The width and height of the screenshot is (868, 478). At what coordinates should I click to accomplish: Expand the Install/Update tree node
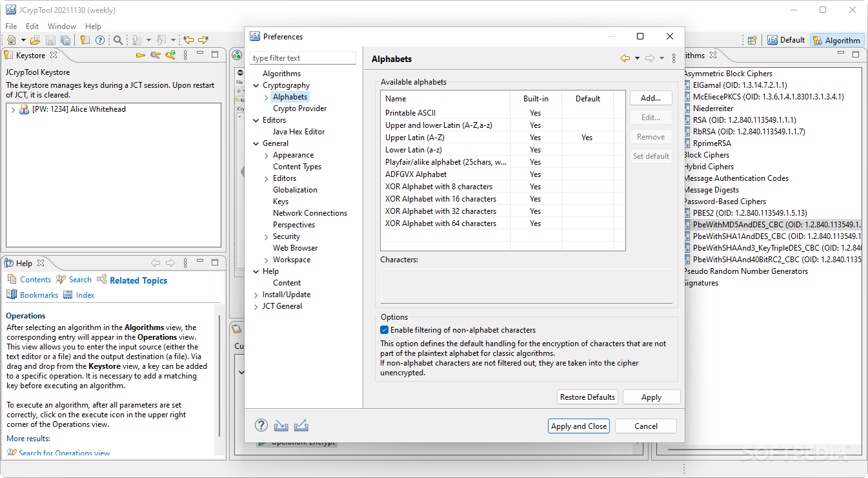tap(256, 295)
